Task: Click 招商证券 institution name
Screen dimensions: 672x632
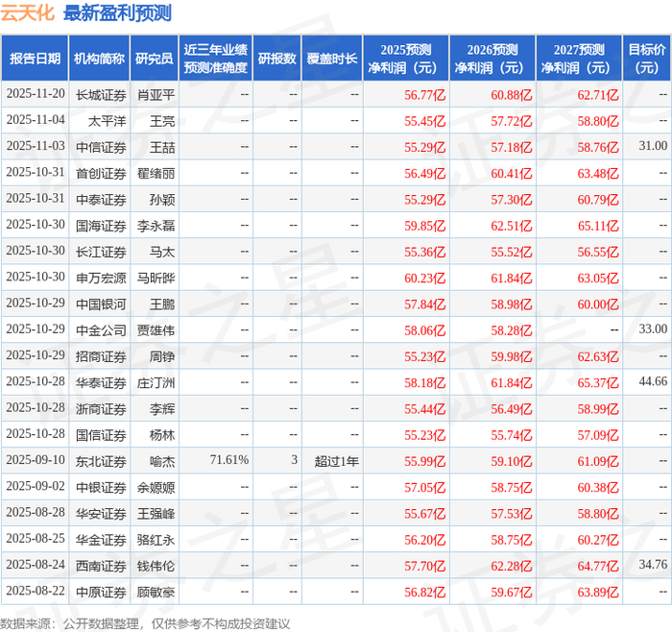Action: coord(101,356)
